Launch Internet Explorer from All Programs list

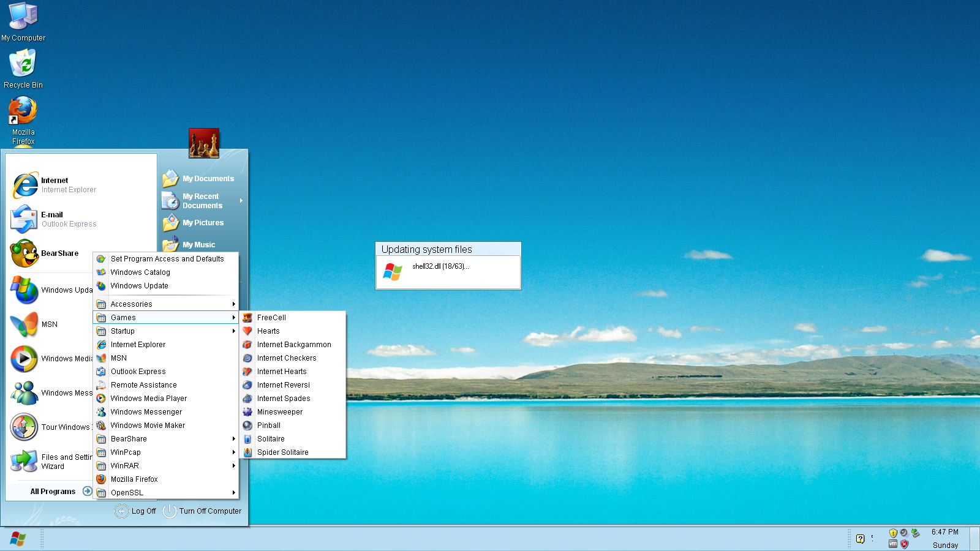point(165,345)
